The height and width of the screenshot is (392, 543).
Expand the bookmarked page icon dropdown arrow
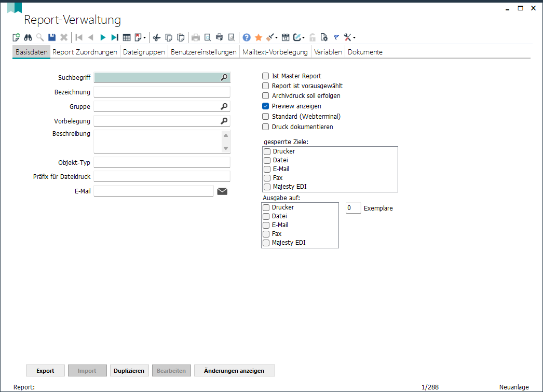[x=144, y=38]
